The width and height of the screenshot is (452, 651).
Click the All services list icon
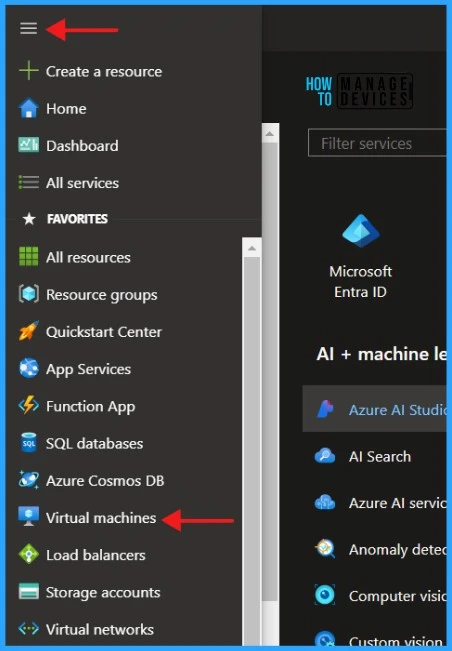(x=29, y=182)
